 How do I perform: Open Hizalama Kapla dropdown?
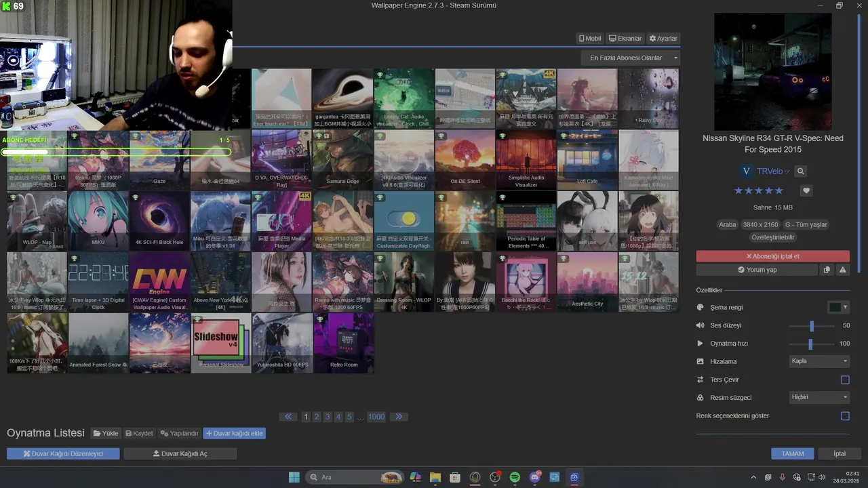pos(819,361)
